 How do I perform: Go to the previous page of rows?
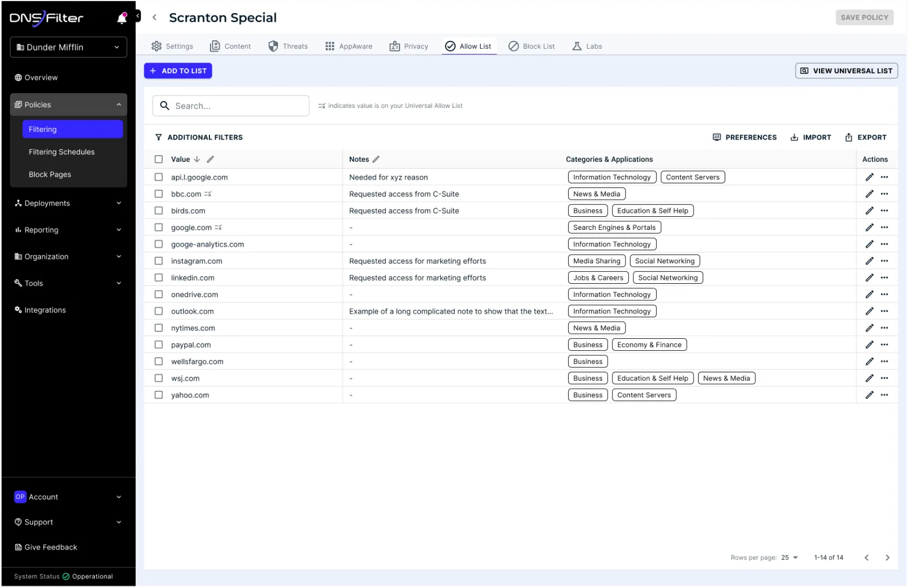click(x=866, y=558)
